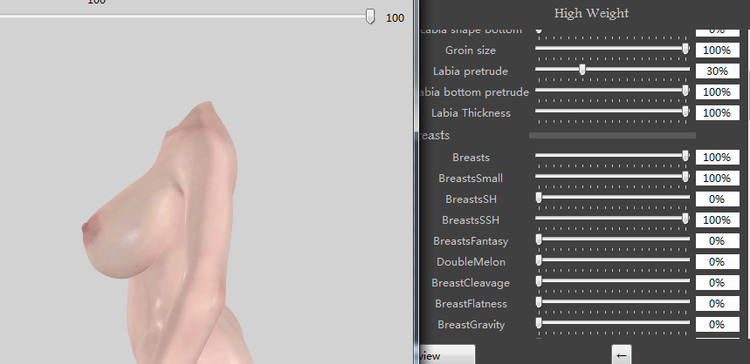Edit the BreastsSSH percentage field
Image resolution: width=750 pixels, height=364 pixels.
pos(717,220)
